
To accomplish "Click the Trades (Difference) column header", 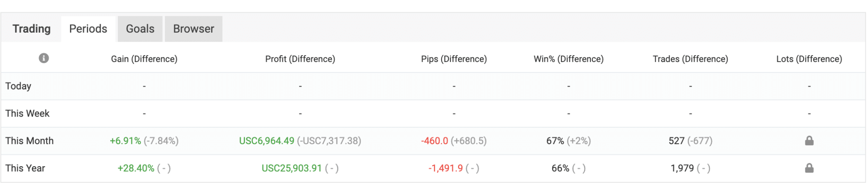I will [x=690, y=59].
